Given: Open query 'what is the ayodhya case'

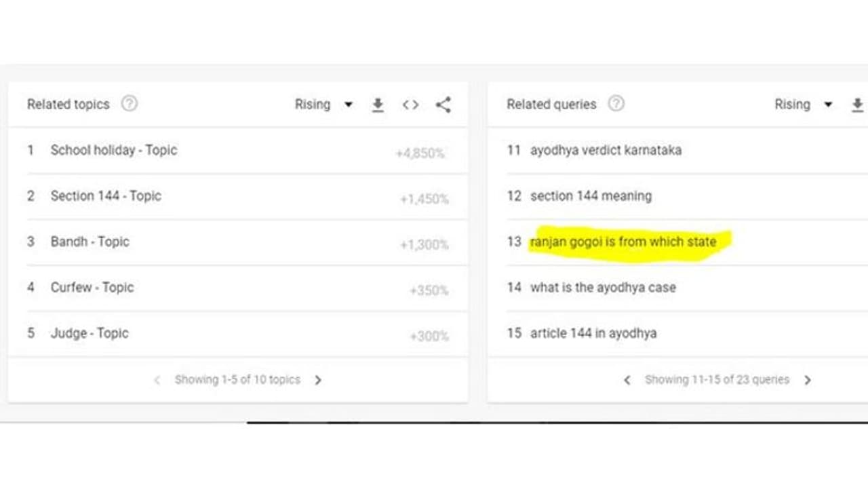Looking at the screenshot, I should pos(603,288).
